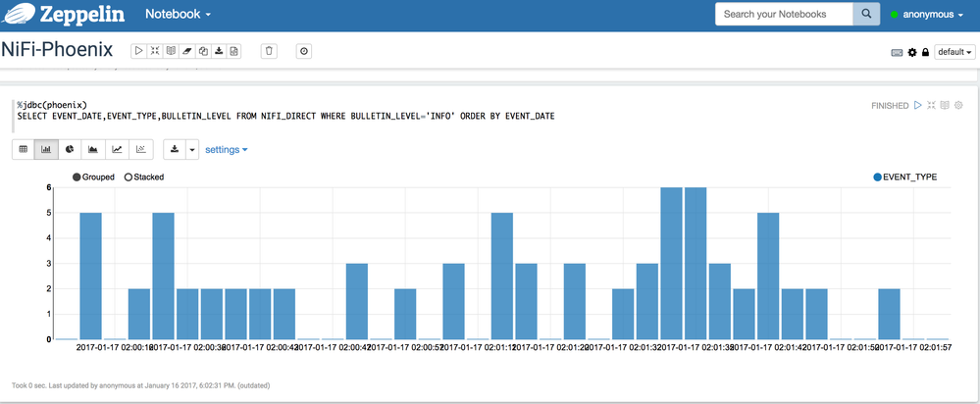Image resolution: width=980 pixels, height=404 pixels.
Task: Open the default view mode dropdown
Action: tap(955, 52)
